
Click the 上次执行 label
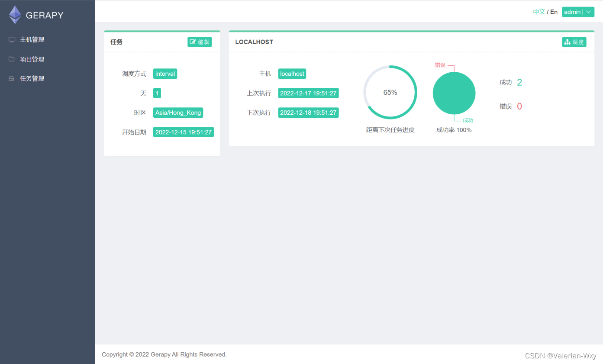(259, 93)
